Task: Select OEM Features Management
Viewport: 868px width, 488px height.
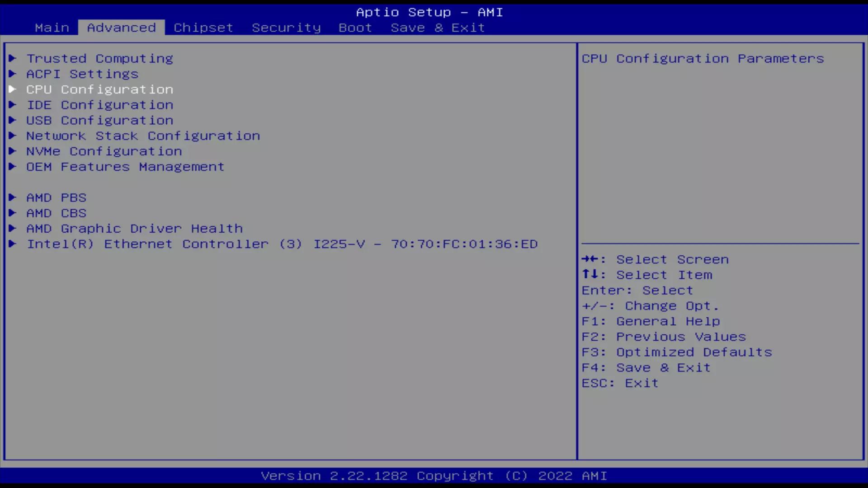Action: (125, 166)
